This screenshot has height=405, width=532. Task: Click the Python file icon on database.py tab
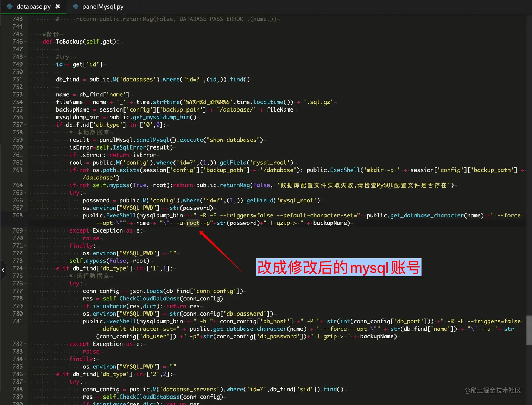pos(9,6)
